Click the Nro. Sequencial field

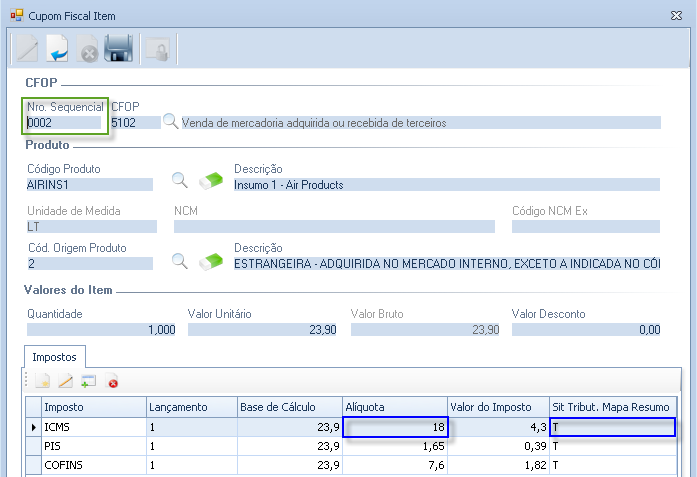tap(64, 123)
